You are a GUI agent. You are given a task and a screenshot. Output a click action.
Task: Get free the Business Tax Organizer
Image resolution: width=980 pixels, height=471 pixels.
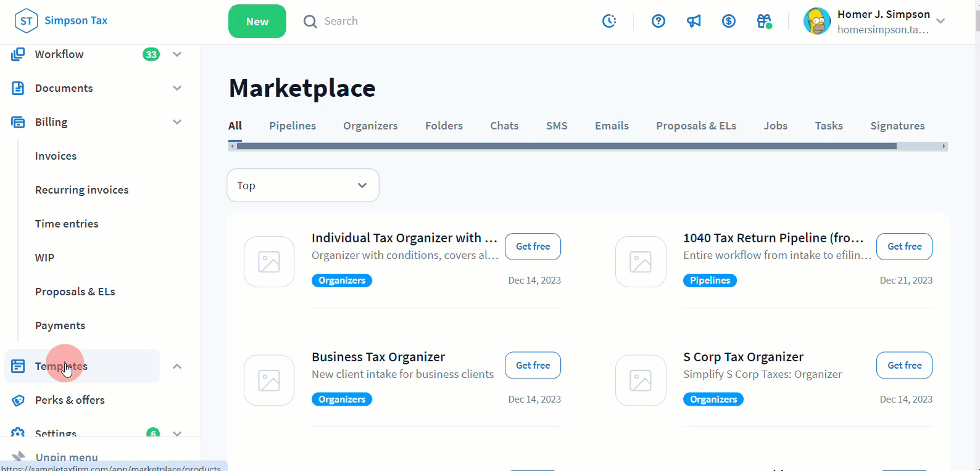(533, 366)
